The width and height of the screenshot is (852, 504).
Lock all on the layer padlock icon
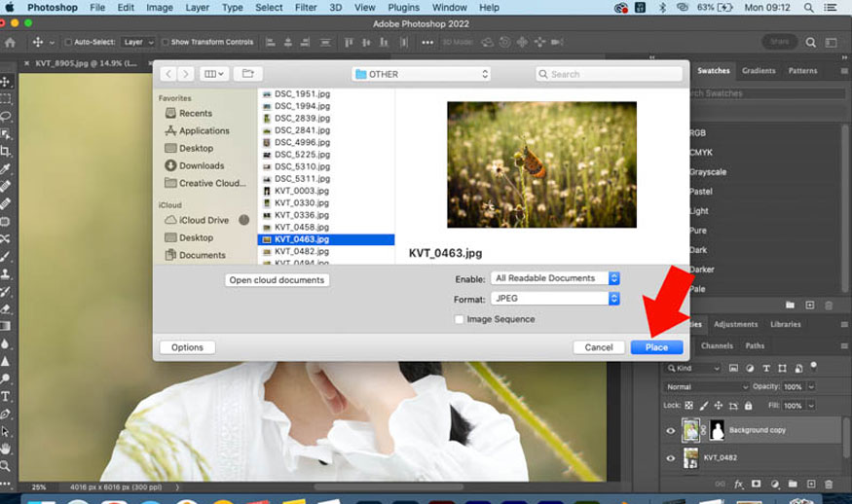[748, 406]
